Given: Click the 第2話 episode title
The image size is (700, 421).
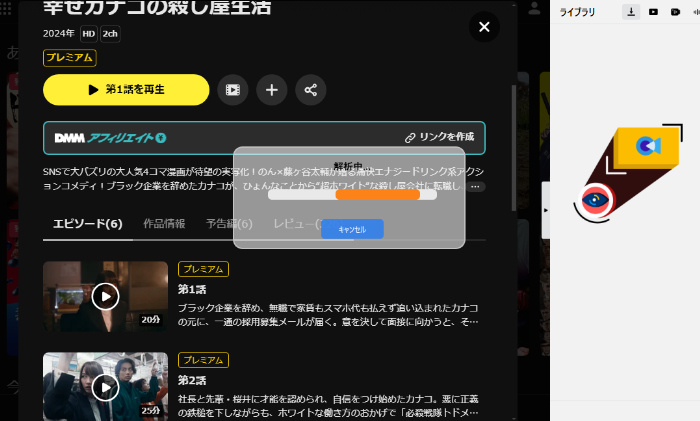Looking at the screenshot, I should point(192,380).
